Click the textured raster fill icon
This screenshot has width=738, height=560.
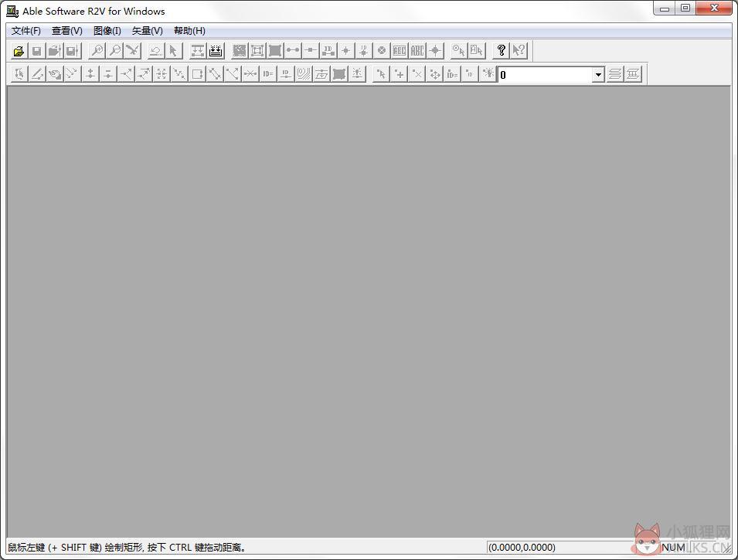coord(239,50)
